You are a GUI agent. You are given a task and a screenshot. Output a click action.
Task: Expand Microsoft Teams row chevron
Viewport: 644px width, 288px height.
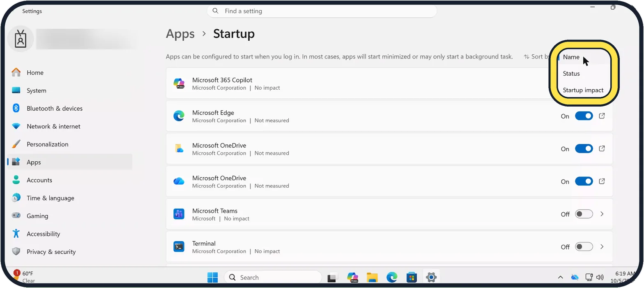pyautogui.click(x=602, y=214)
